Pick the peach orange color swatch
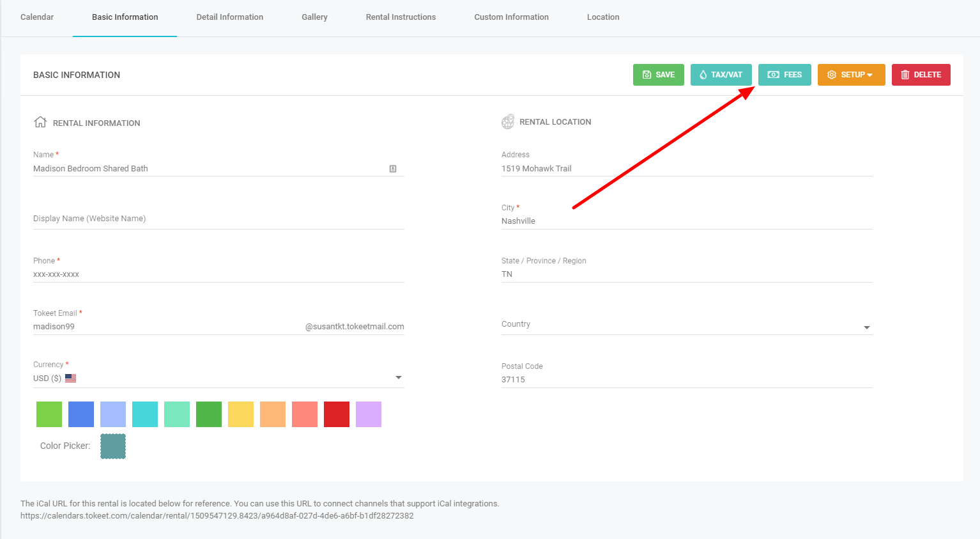 point(273,414)
